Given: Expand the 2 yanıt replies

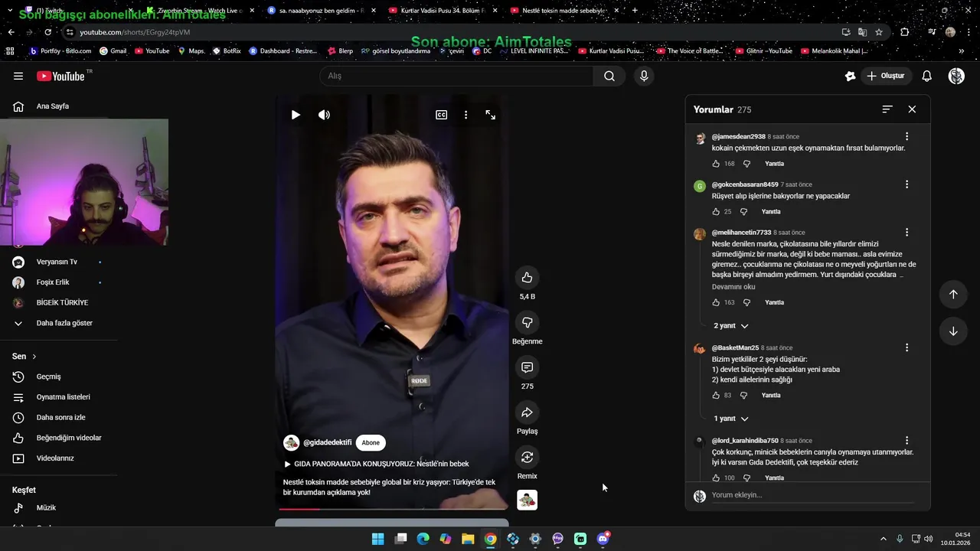Looking at the screenshot, I should point(731,326).
